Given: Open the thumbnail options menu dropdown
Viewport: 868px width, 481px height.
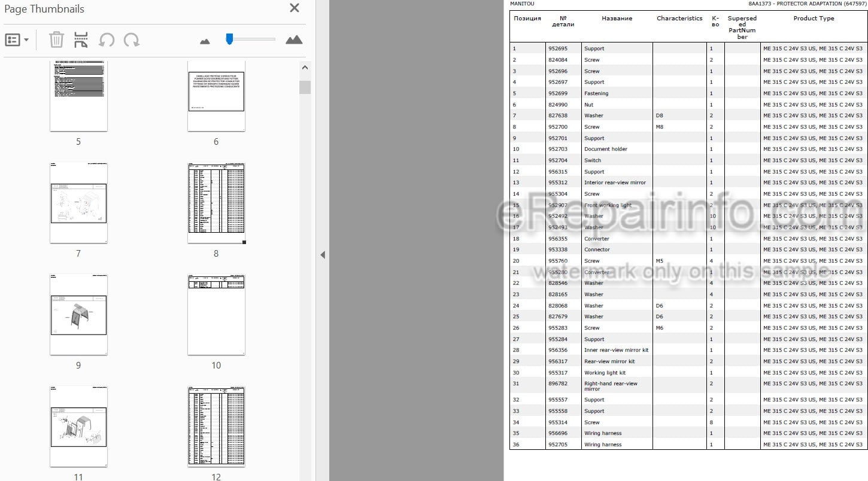Looking at the screenshot, I should [x=17, y=40].
